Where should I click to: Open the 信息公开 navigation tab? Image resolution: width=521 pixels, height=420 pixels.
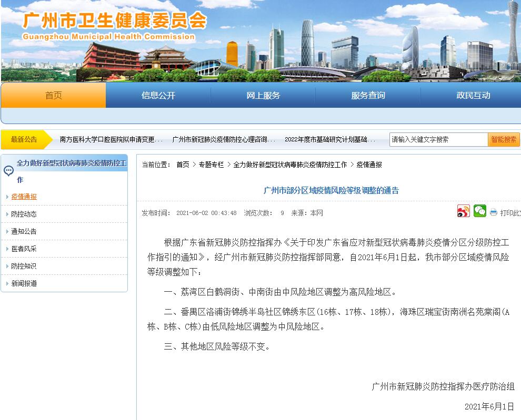[x=158, y=96]
